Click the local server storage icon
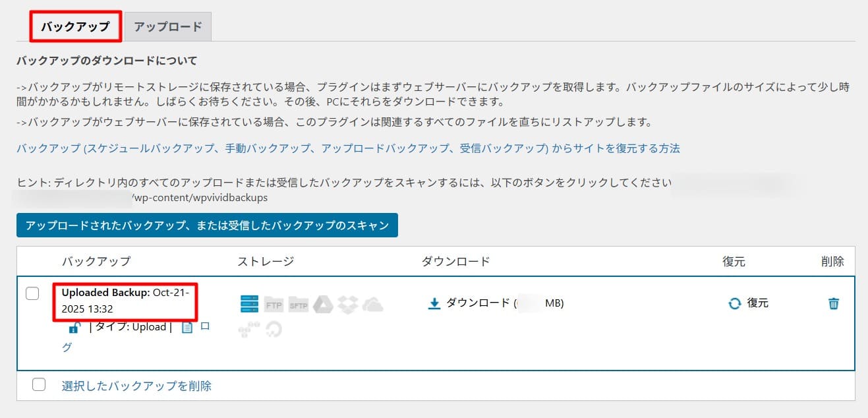This screenshot has height=418, width=868. [250, 305]
